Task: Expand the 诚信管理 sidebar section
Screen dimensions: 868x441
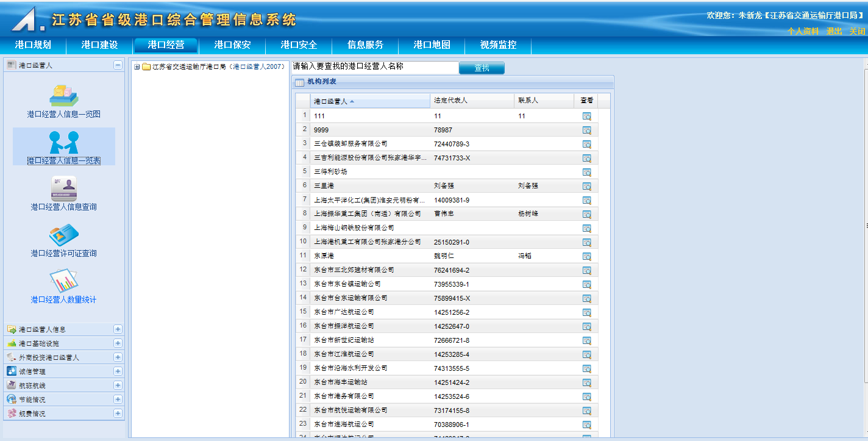Action: 118,371
